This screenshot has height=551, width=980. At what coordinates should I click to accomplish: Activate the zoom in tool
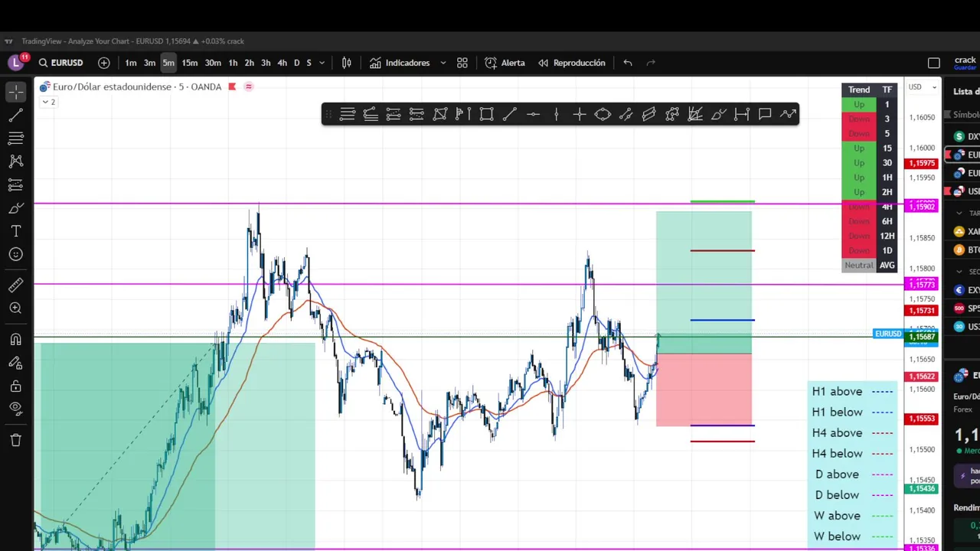tap(16, 308)
